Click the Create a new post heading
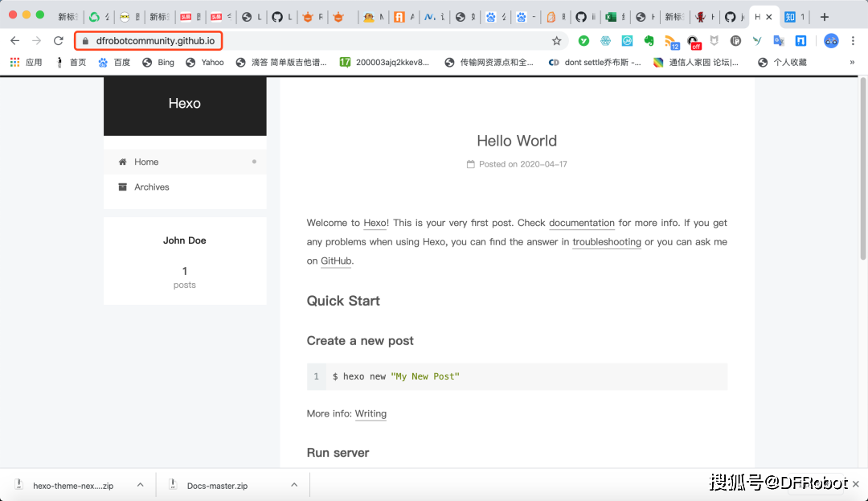 point(360,340)
